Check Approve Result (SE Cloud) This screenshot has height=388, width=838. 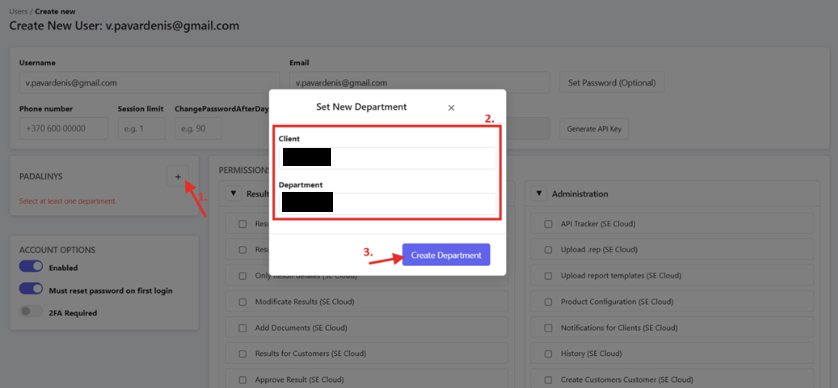tap(243, 379)
